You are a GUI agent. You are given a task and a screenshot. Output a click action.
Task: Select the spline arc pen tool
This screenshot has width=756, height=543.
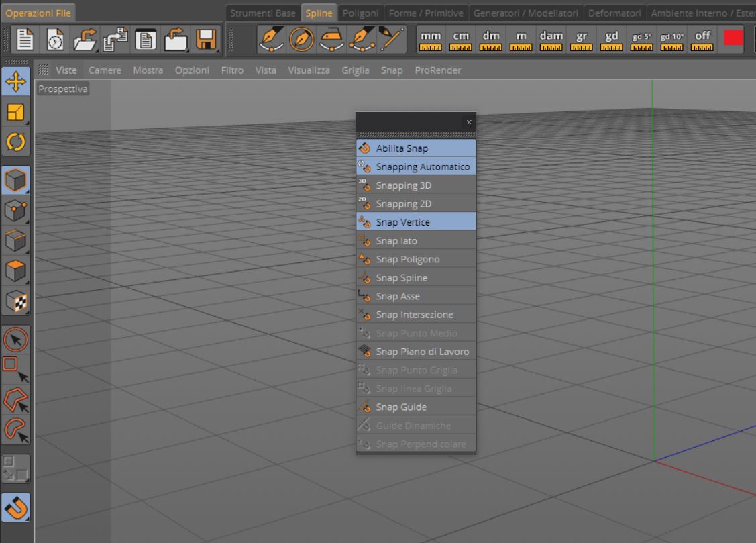pyautogui.click(x=362, y=39)
